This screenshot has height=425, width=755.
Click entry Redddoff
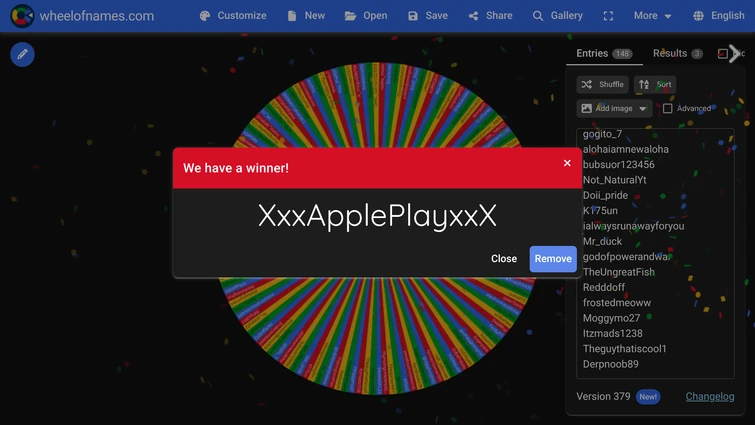[x=604, y=287]
